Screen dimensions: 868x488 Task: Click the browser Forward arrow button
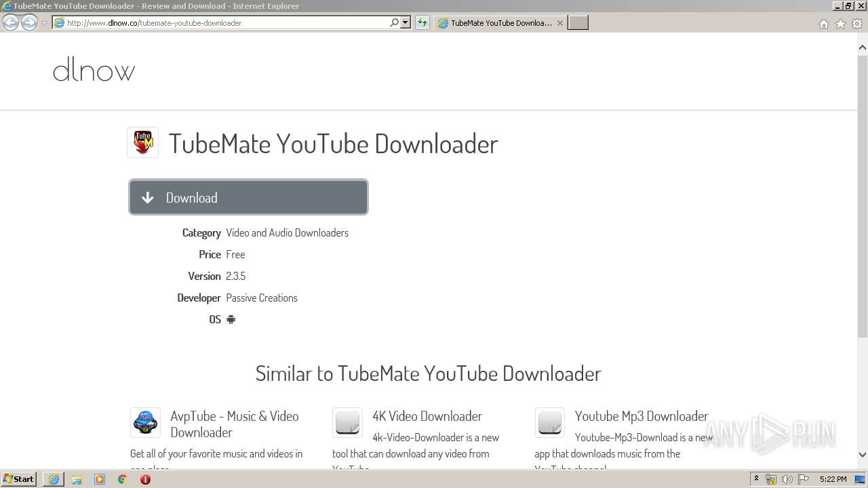pyautogui.click(x=29, y=23)
